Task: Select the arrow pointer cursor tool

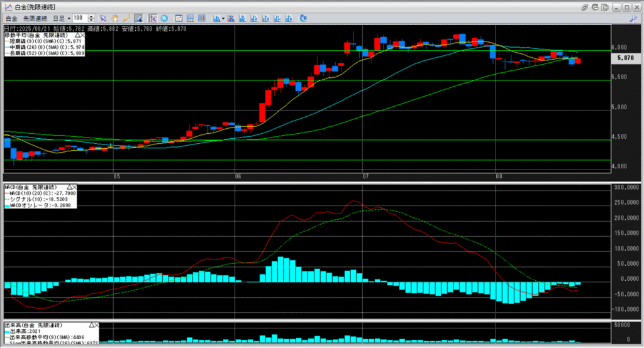Action: tap(103, 19)
